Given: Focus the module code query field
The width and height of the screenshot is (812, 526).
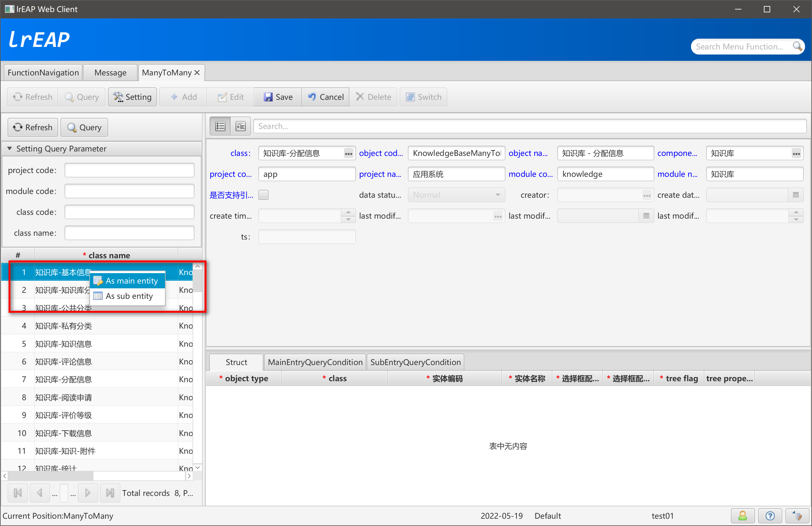Looking at the screenshot, I should tap(129, 191).
